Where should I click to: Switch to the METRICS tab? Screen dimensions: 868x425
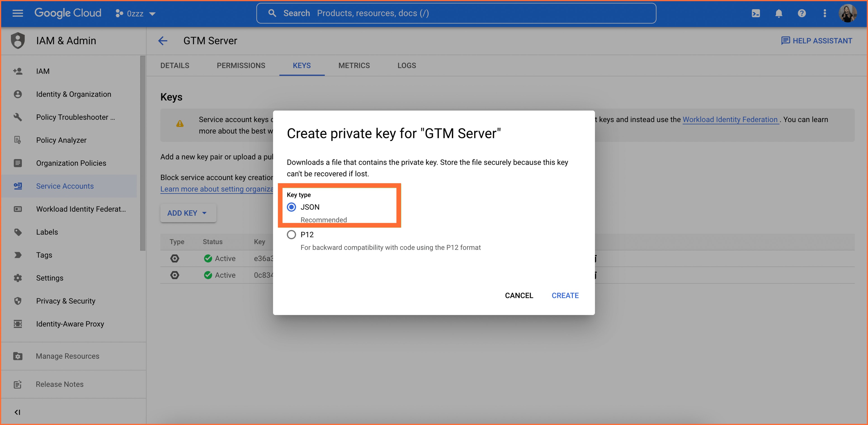tap(354, 65)
